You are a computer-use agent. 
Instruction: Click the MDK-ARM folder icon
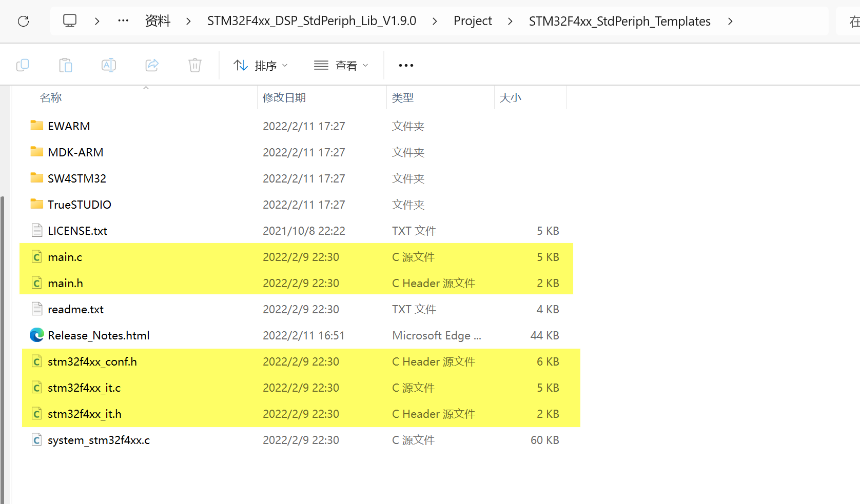37,152
